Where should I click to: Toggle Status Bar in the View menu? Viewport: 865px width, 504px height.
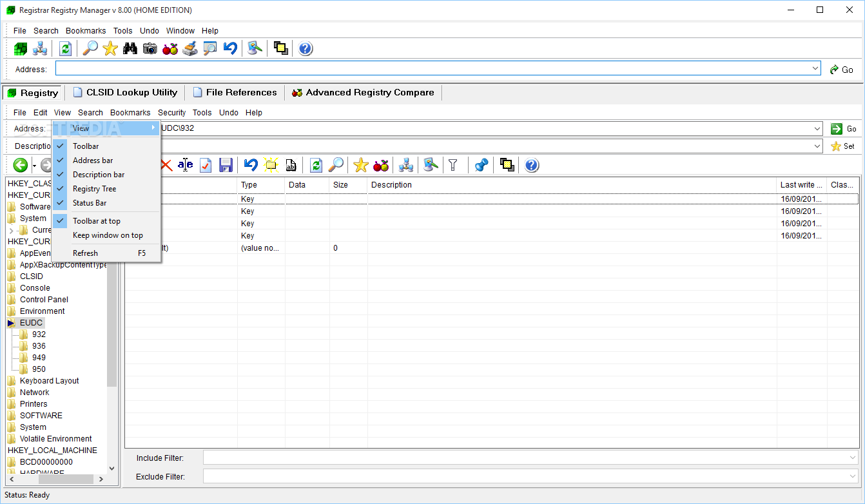[x=106, y=203]
